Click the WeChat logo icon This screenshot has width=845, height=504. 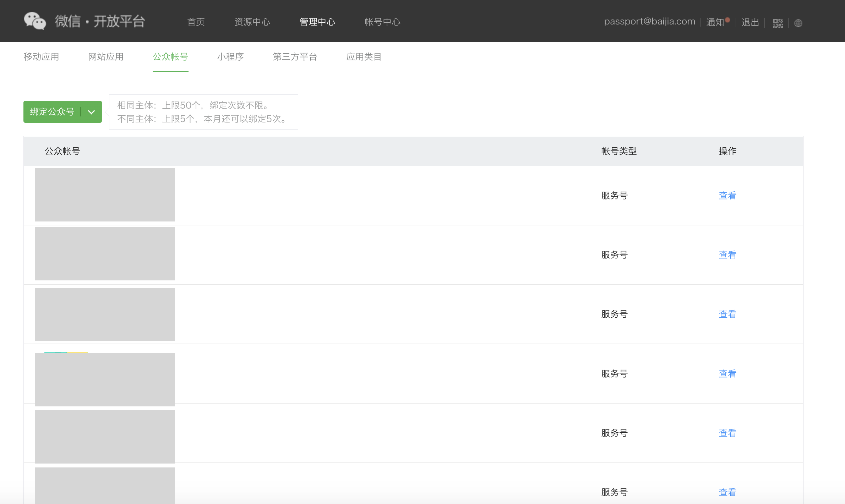(x=35, y=21)
